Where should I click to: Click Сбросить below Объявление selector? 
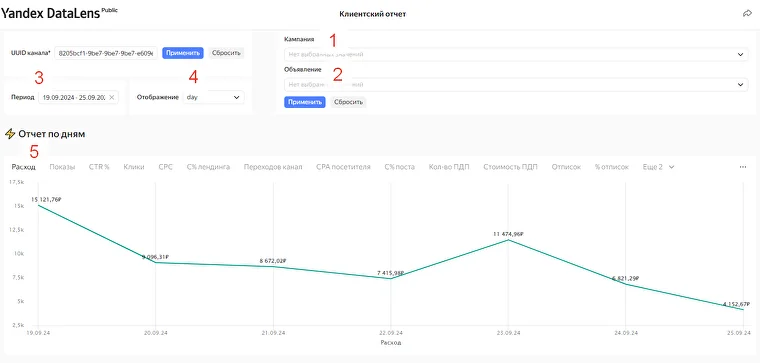pos(348,102)
